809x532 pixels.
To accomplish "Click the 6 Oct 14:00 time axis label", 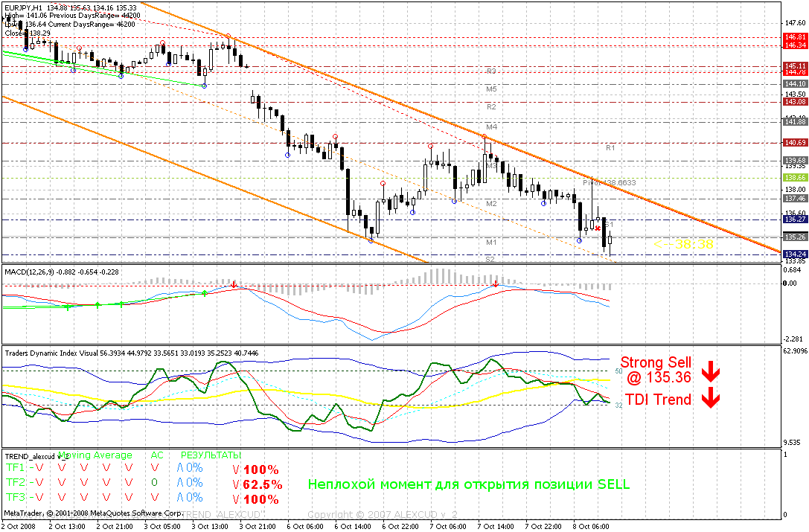I will coord(352,526).
